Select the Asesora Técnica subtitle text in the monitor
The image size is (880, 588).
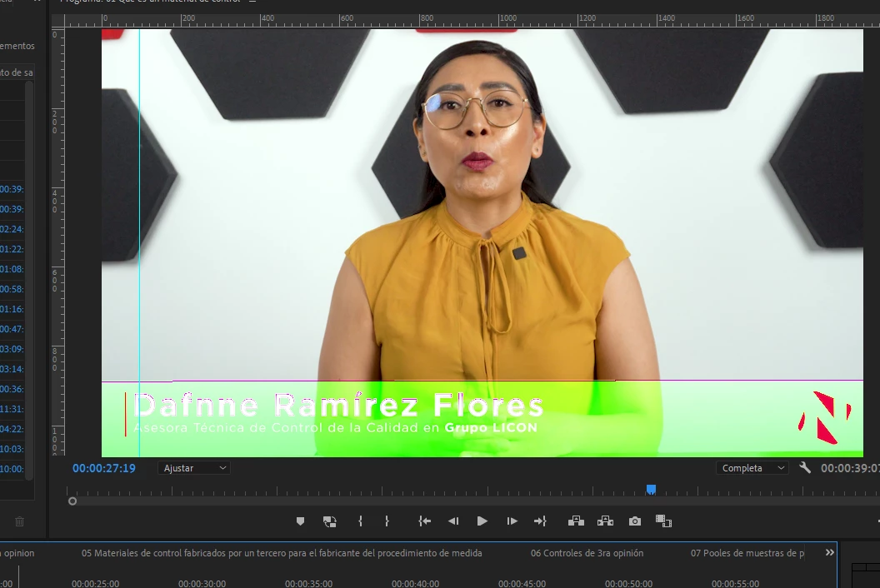pyautogui.click(x=336, y=427)
